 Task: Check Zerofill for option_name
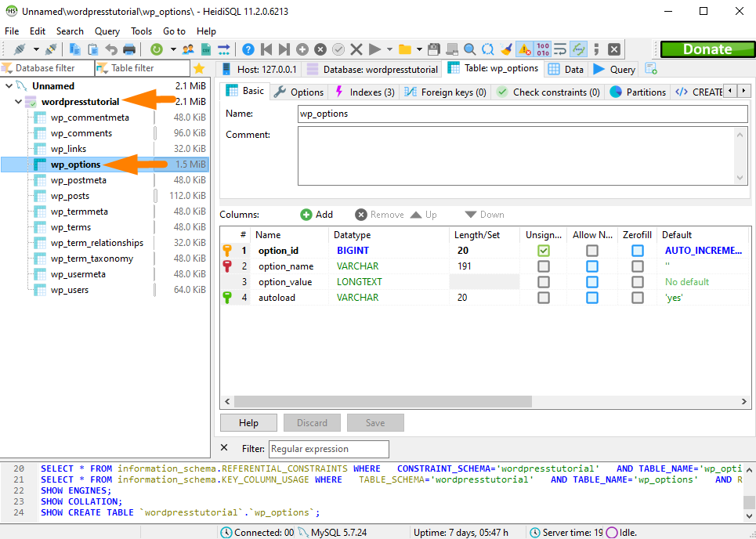click(638, 266)
